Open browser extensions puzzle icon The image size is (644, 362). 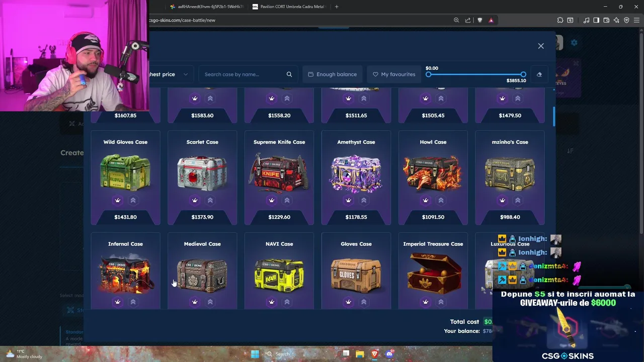560,20
